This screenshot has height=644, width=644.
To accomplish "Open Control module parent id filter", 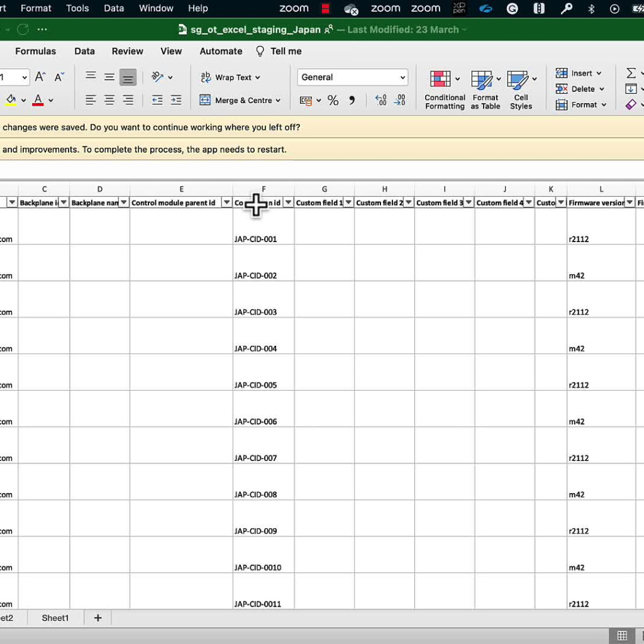I will [226, 202].
